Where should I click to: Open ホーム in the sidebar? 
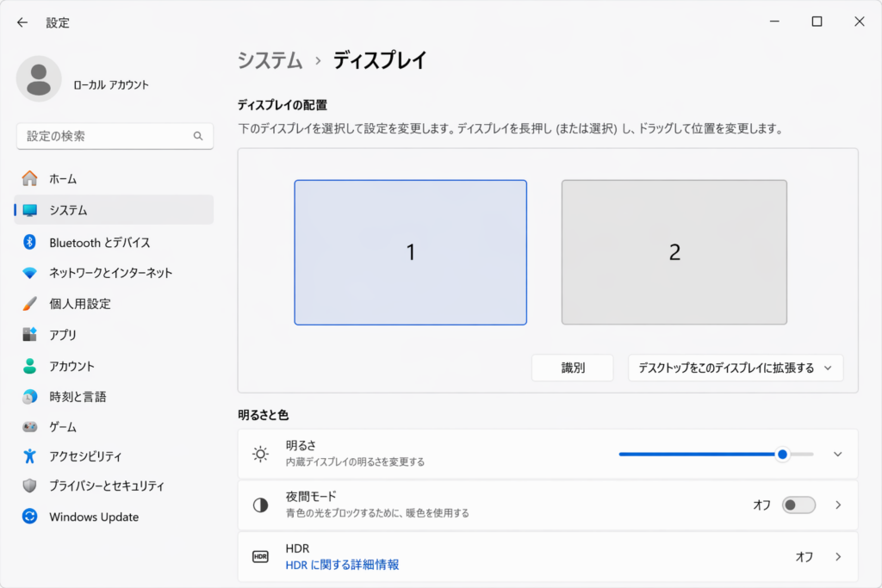click(x=114, y=179)
